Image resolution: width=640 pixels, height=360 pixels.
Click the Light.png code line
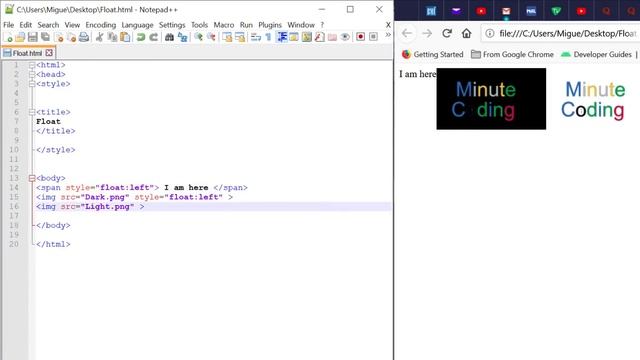point(90,207)
